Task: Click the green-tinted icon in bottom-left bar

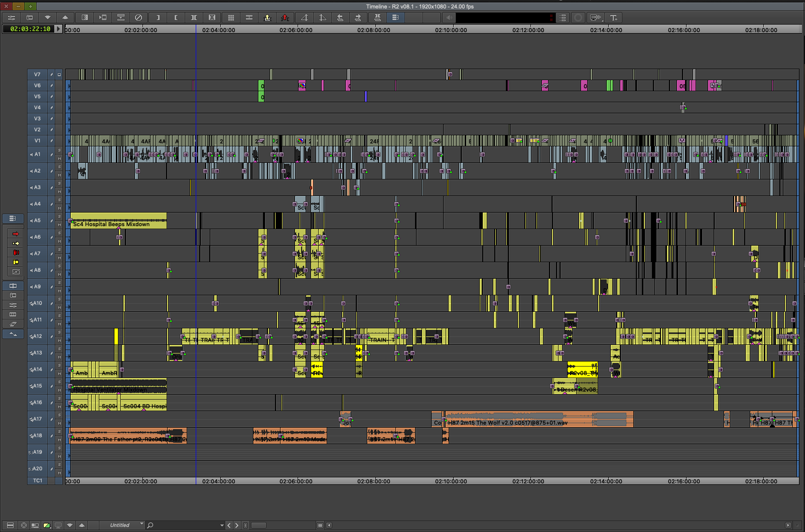Action: click(x=47, y=525)
